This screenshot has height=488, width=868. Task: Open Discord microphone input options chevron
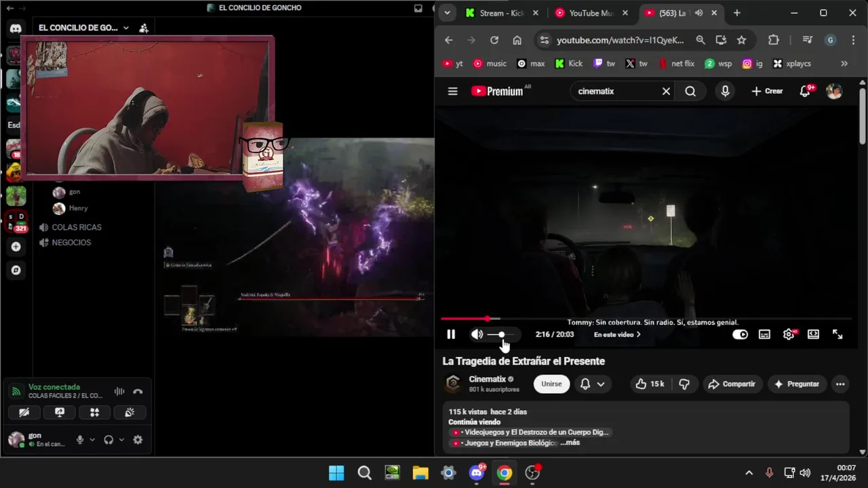pyautogui.click(x=93, y=439)
